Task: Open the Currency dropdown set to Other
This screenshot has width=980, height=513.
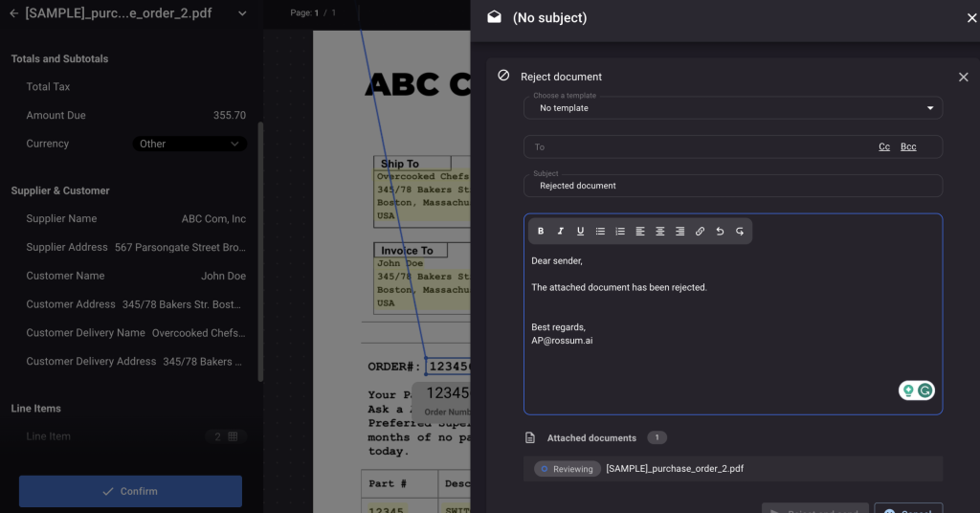Action: click(x=189, y=144)
